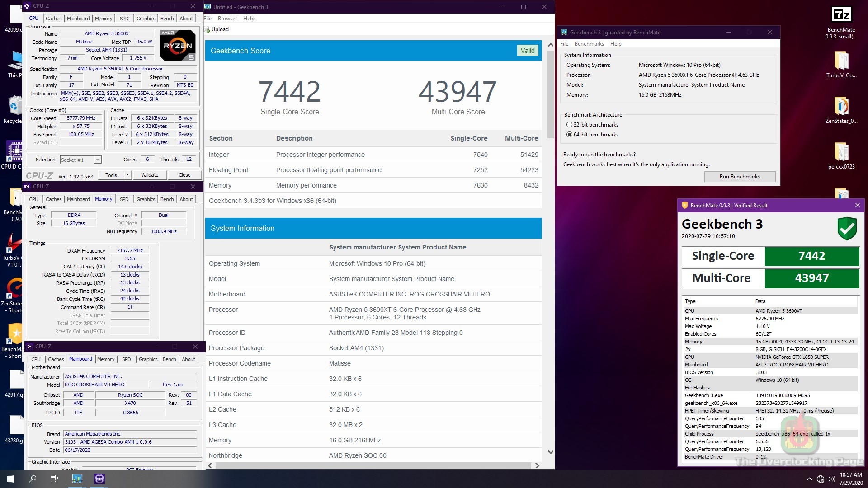
Task: Select 32-bit benchmarks radio button
Action: (569, 125)
